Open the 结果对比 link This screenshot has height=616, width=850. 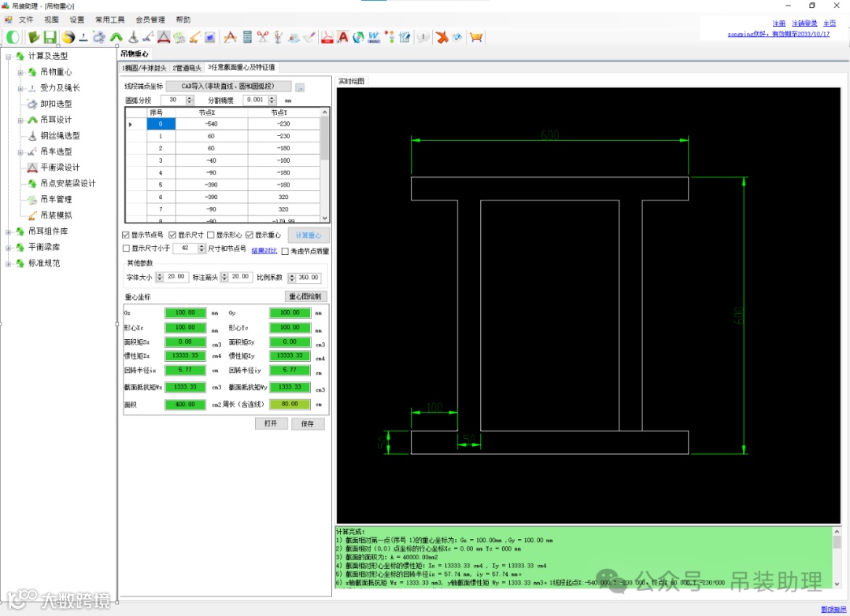coord(264,250)
